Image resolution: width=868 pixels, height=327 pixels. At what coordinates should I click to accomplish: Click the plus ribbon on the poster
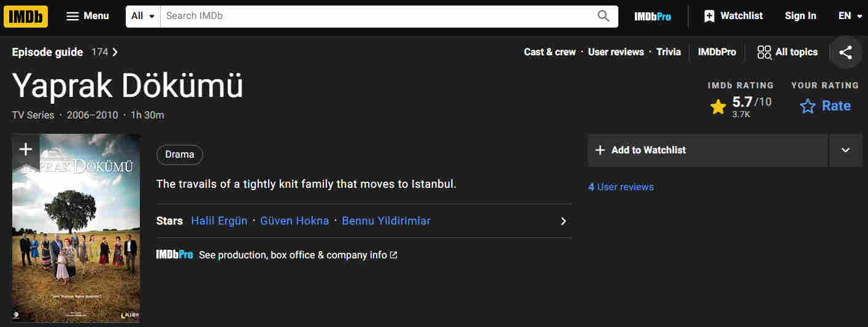[25, 150]
